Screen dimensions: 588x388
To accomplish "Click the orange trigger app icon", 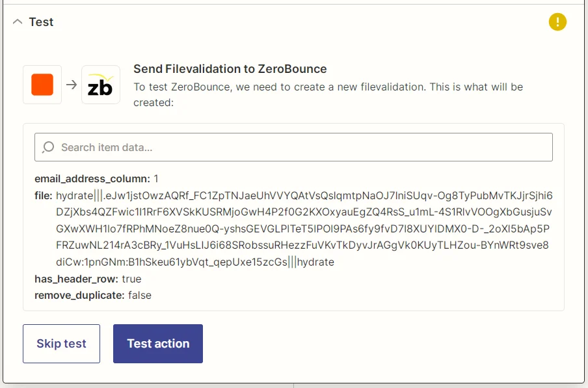I will pyautogui.click(x=42, y=85).
